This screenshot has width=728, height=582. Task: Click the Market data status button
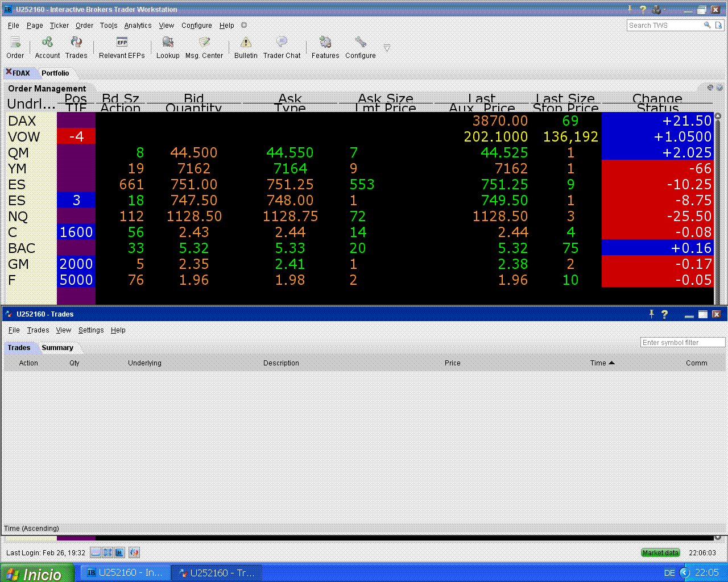660,552
